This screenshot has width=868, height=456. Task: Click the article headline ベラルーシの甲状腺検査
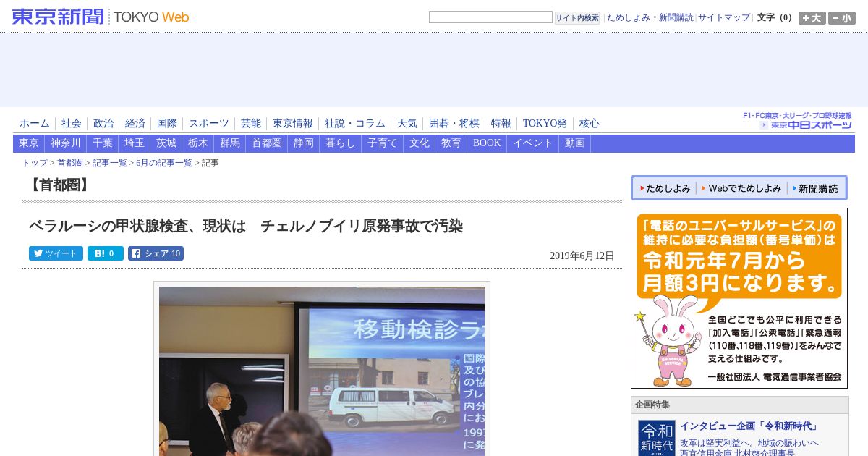pyautogui.click(x=246, y=227)
